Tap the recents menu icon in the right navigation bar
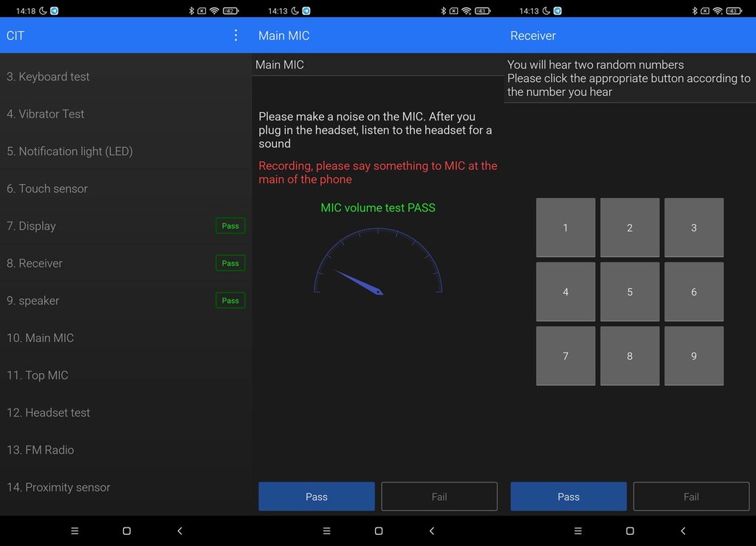The image size is (756, 546). coord(578,530)
